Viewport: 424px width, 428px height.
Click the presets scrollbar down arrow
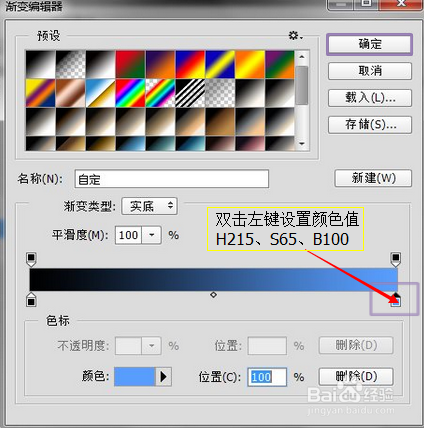(x=302, y=144)
